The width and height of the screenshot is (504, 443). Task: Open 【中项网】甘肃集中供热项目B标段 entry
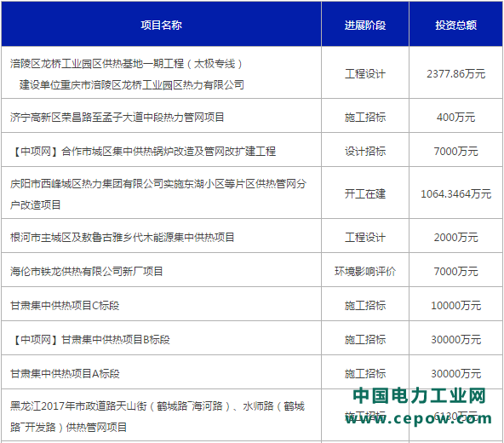90,339
